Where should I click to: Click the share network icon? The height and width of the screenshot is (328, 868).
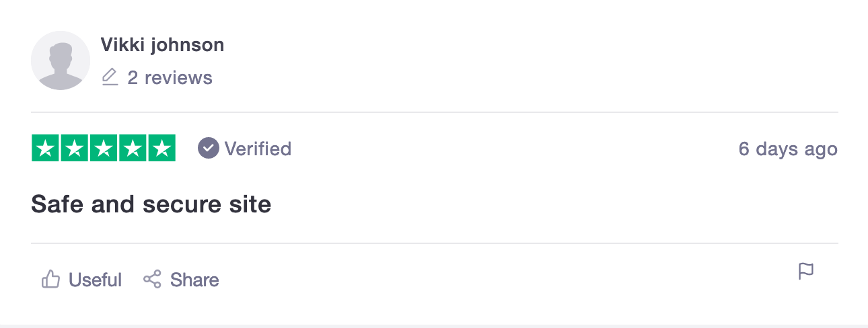pyautogui.click(x=152, y=279)
